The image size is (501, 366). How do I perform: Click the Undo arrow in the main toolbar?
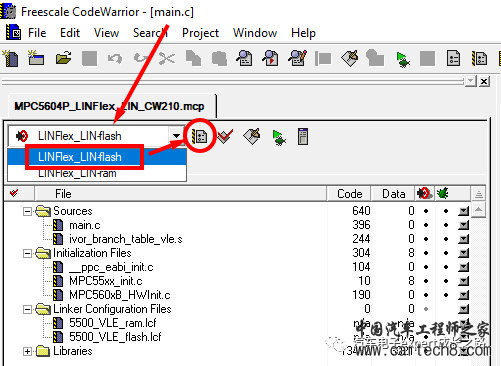point(115,59)
